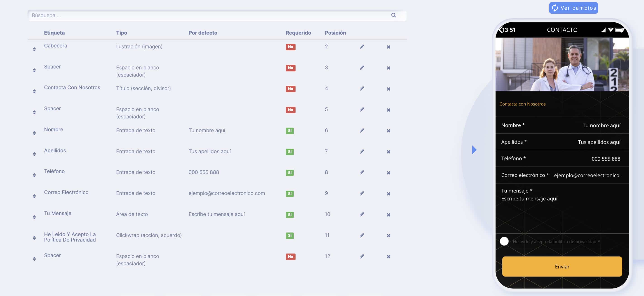Delete the Apellidos field row
Screen dimensions: 644x296
pos(388,152)
